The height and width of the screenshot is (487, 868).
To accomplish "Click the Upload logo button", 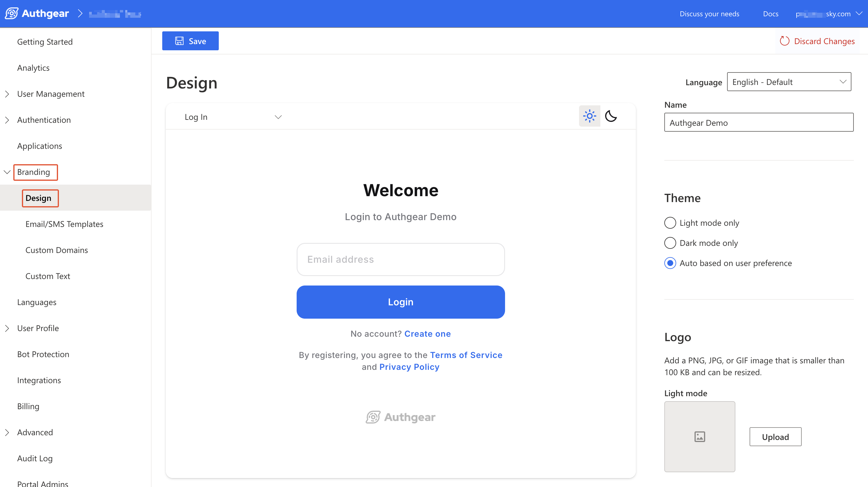I will (x=775, y=437).
